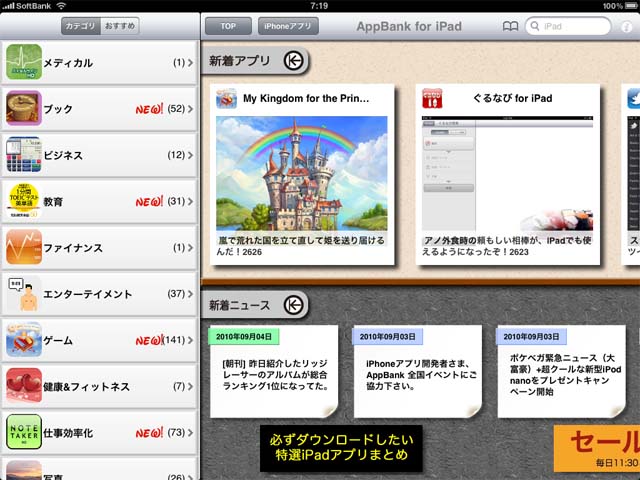Click the (7) count on 健康&フィットネス row
This screenshot has height=480, width=640.
pos(179,386)
